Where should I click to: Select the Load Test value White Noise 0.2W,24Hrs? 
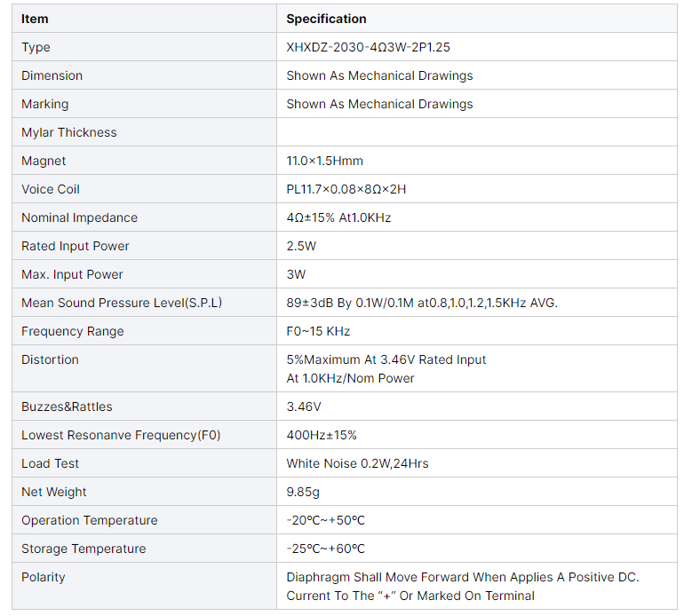click(357, 463)
